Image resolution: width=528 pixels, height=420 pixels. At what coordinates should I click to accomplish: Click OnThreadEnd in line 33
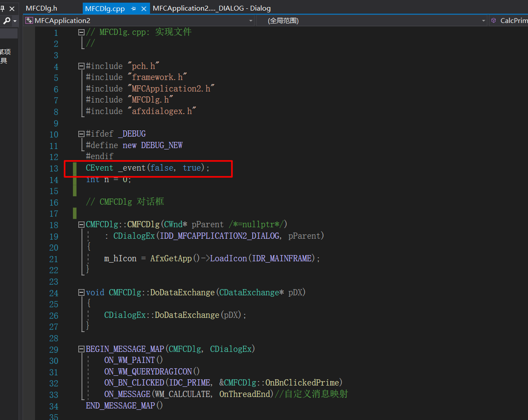(x=245, y=394)
